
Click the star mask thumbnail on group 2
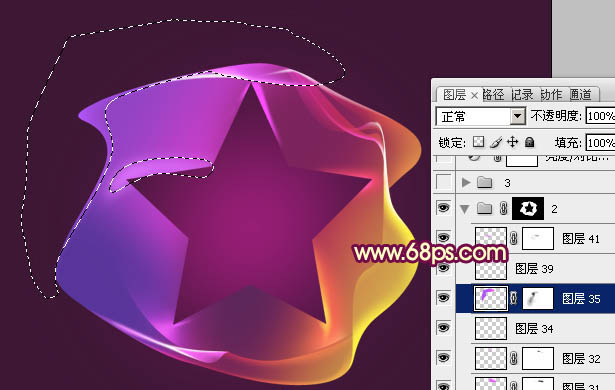528,208
